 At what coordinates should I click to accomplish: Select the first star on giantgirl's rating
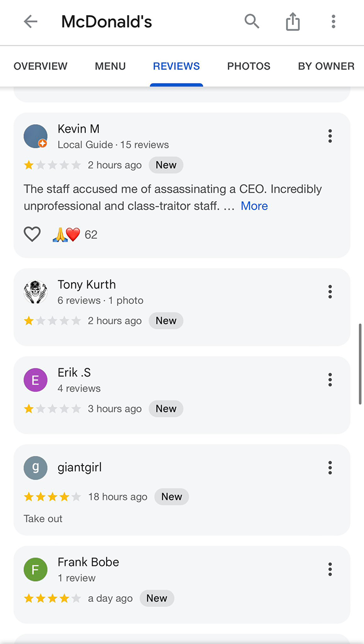(29, 496)
